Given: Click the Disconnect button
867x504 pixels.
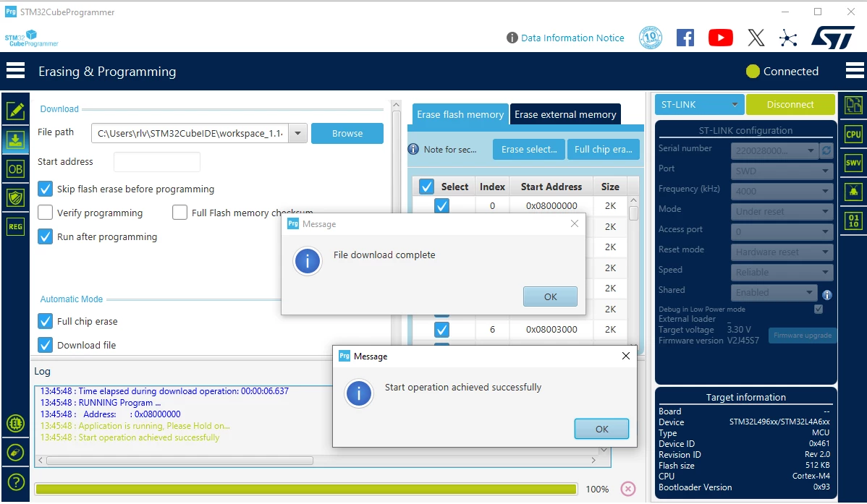Looking at the screenshot, I should (x=790, y=104).
